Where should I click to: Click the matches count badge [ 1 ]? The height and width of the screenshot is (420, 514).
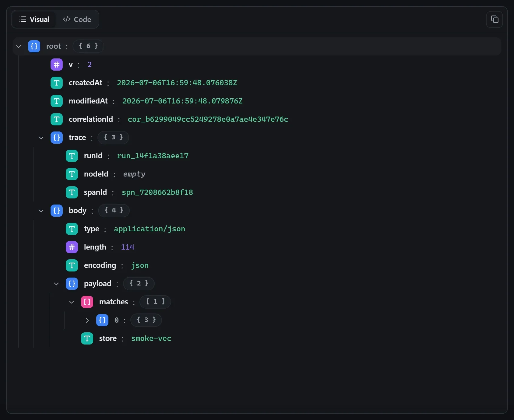pos(155,302)
